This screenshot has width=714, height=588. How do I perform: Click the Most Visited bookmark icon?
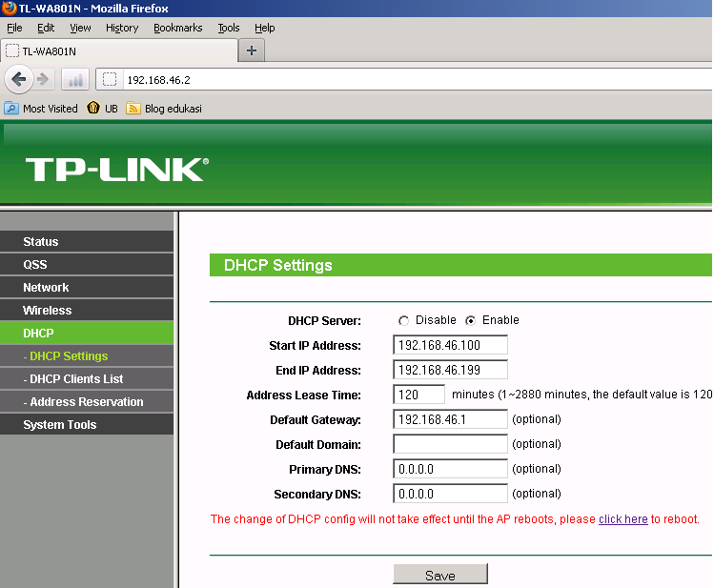11,109
